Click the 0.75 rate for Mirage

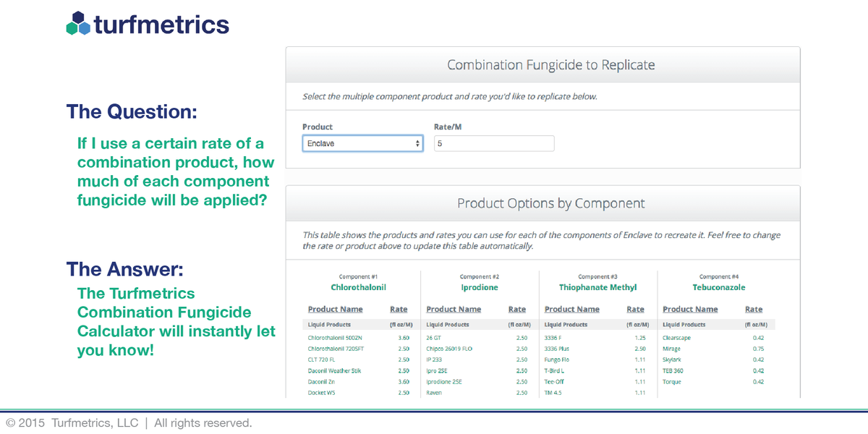coord(758,349)
